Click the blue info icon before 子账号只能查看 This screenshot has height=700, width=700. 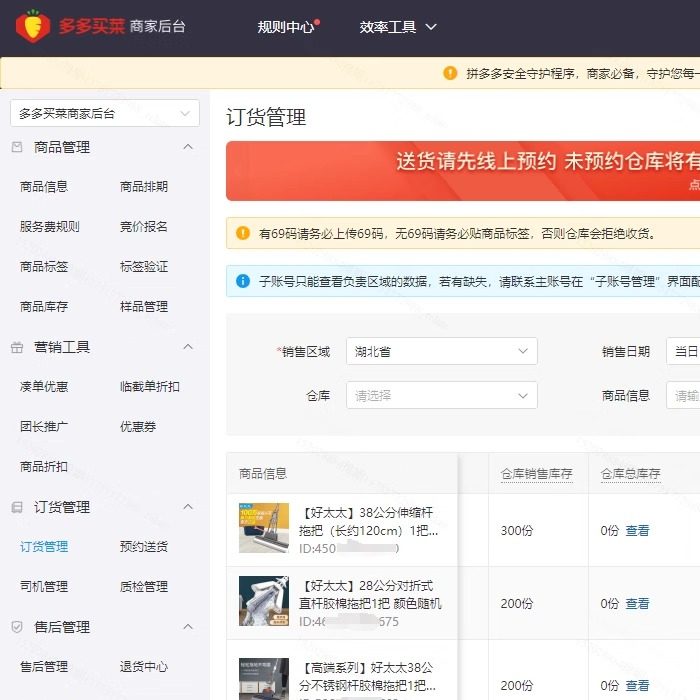[x=243, y=281]
